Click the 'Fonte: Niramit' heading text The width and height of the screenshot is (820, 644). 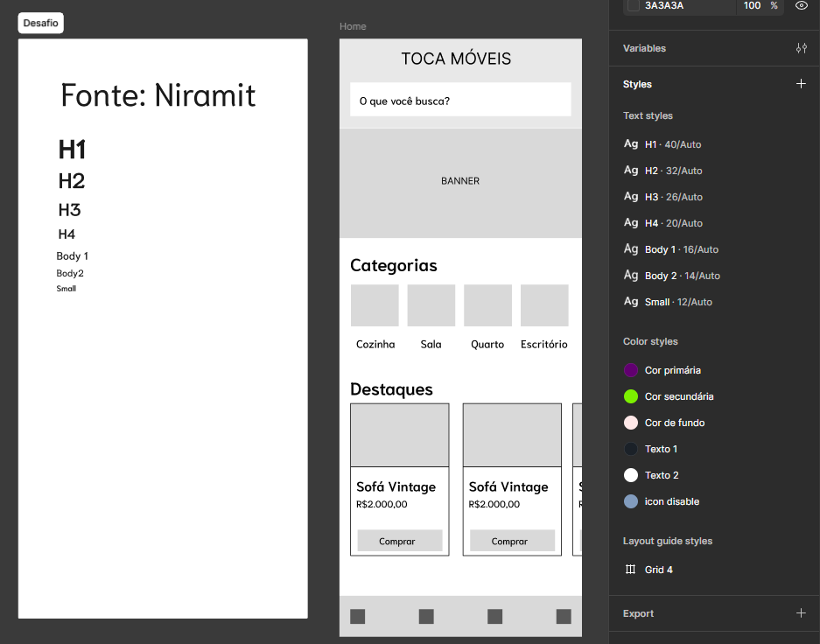(x=158, y=95)
